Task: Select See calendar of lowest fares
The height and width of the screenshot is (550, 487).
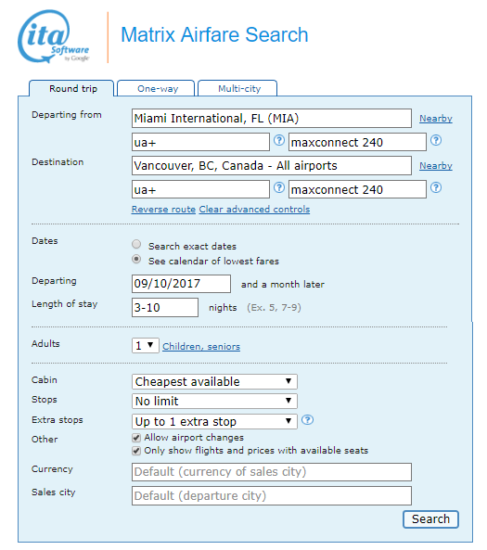Action: (136, 259)
